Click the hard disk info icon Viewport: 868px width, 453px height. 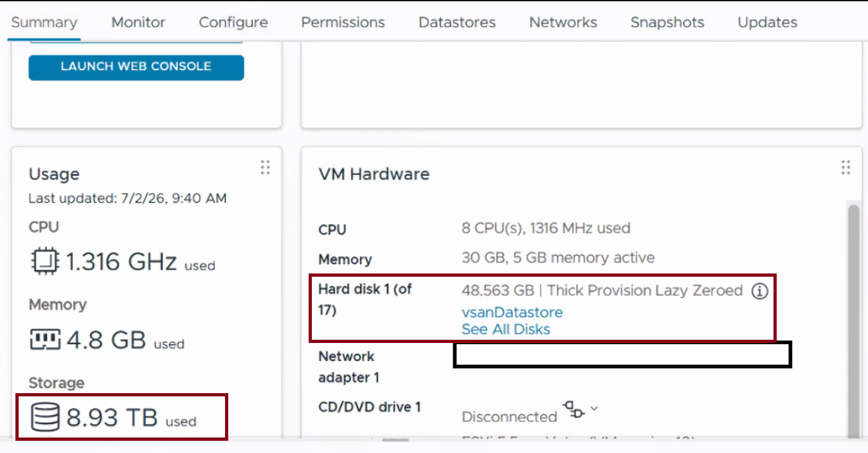coord(760,291)
